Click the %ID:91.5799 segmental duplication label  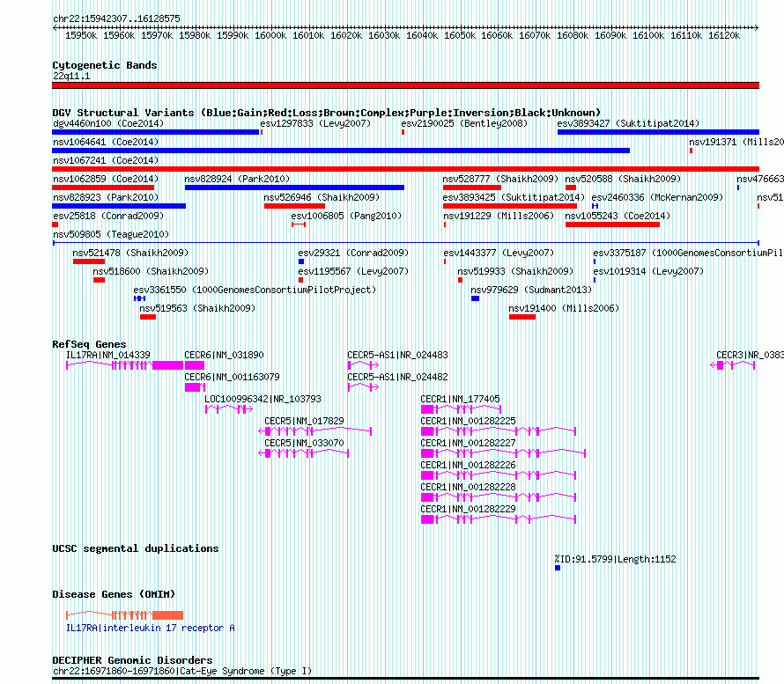(x=616, y=559)
